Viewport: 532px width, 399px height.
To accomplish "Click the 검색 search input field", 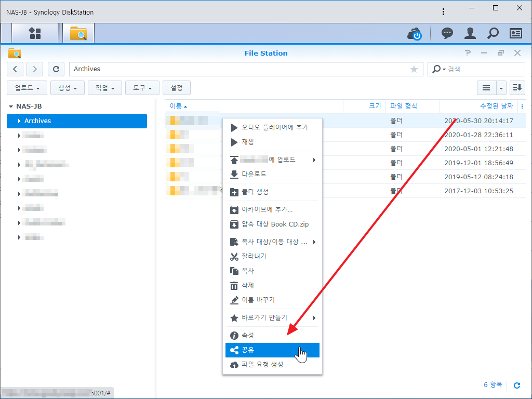I will pos(483,69).
